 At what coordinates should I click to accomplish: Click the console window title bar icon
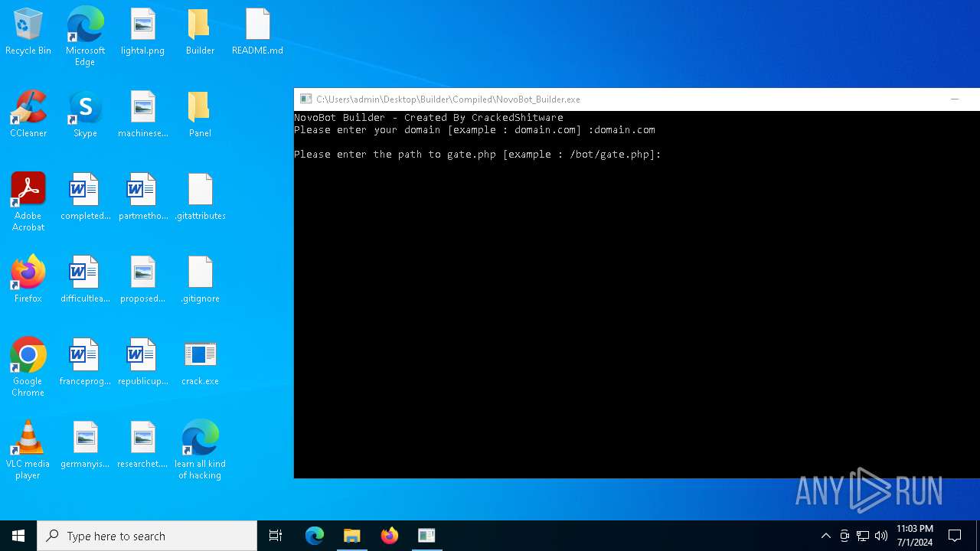click(305, 99)
